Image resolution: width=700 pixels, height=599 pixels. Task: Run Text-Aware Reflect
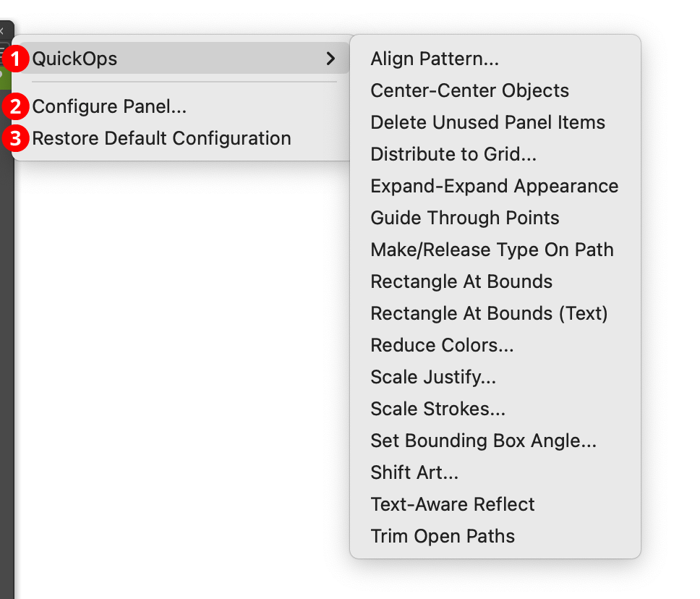coord(452,504)
